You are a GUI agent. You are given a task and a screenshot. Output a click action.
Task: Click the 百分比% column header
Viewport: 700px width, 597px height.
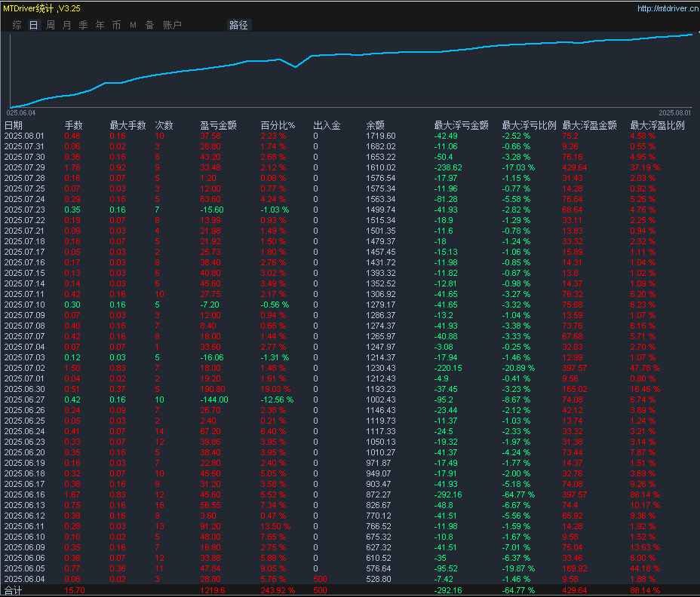pos(278,125)
